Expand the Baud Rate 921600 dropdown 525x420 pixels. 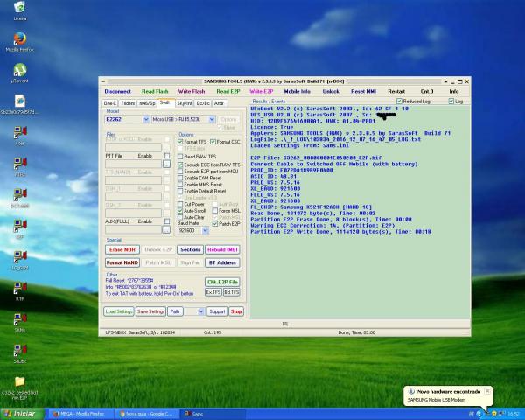[206, 230]
